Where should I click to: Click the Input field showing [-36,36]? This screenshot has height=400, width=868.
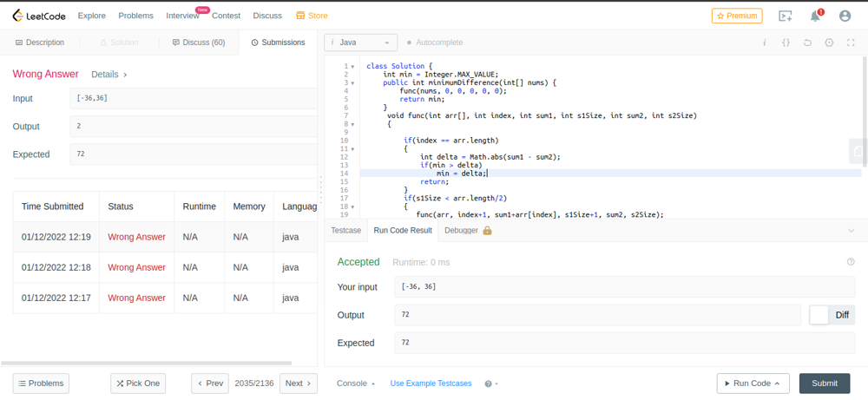click(x=194, y=98)
